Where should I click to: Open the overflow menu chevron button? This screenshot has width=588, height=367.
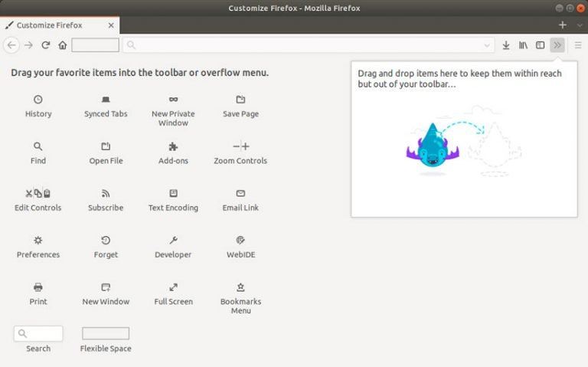click(x=557, y=45)
